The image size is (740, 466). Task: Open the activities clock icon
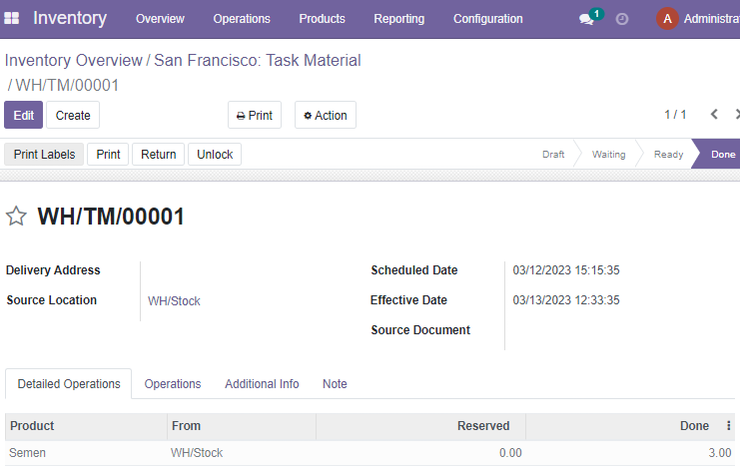(x=622, y=19)
